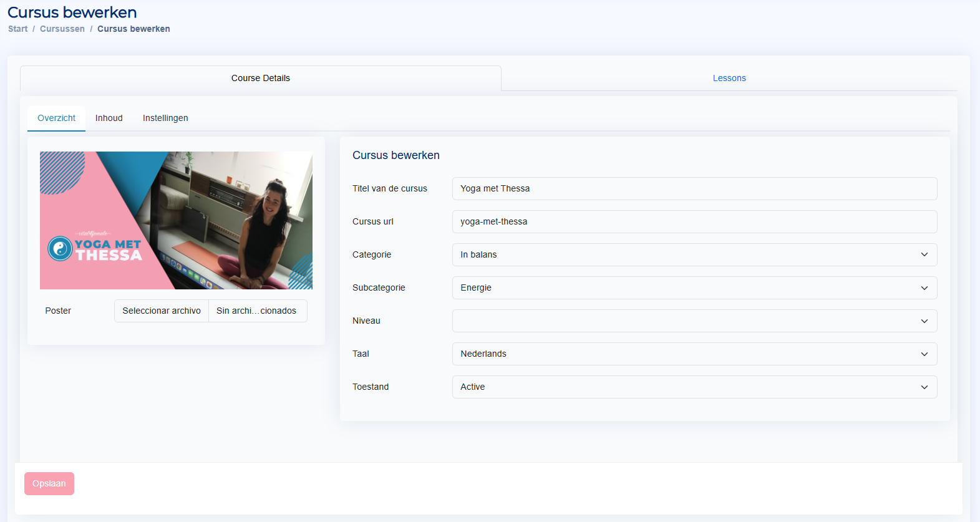This screenshot has width=980, height=522.
Task: Click the Taal label
Action: 361,354
